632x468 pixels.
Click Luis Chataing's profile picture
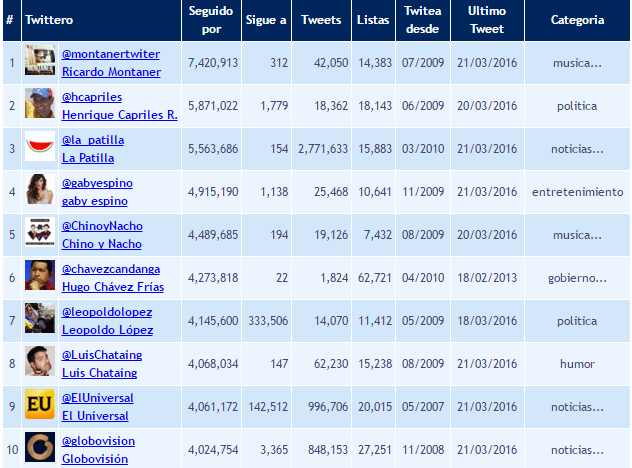click(40, 361)
